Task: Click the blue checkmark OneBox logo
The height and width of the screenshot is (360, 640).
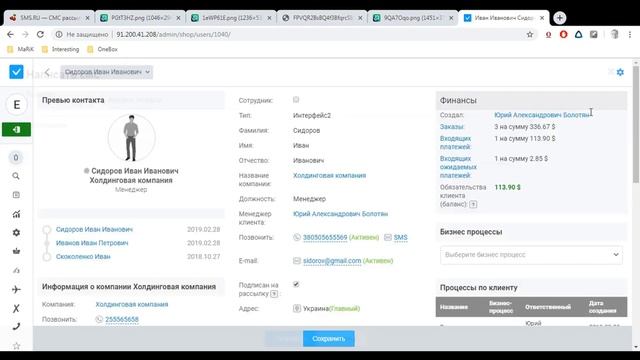Action: (16, 72)
